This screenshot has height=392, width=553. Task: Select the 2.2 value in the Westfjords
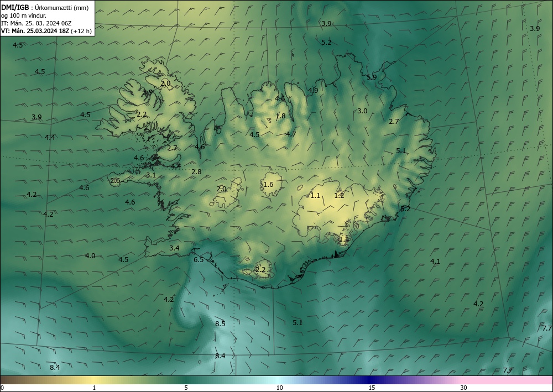coord(142,114)
